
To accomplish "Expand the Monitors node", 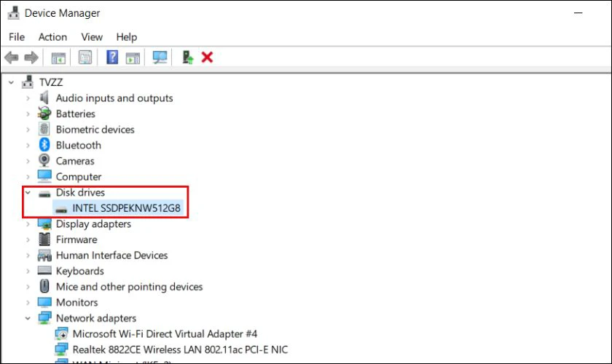I will pos(28,303).
